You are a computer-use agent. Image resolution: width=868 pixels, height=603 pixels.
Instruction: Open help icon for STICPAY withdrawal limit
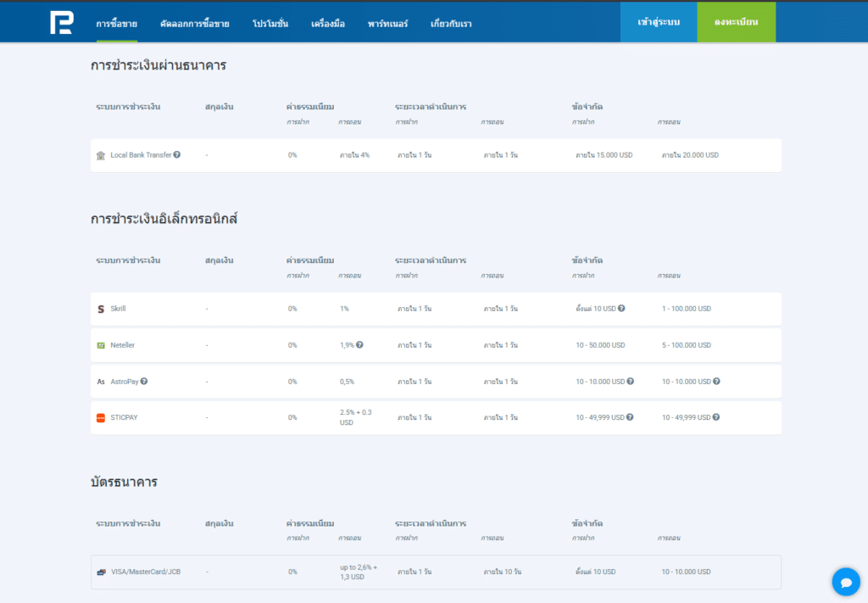tap(715, 417)
